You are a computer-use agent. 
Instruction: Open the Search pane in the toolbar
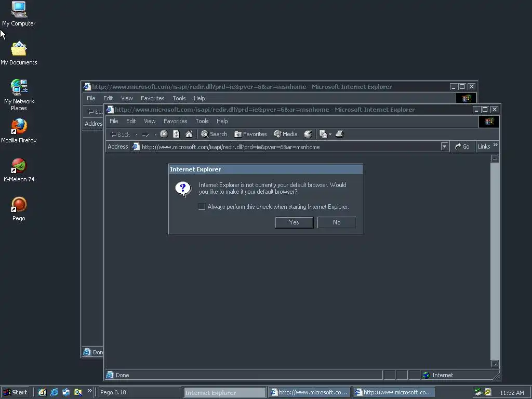click(x=214, y=134)
